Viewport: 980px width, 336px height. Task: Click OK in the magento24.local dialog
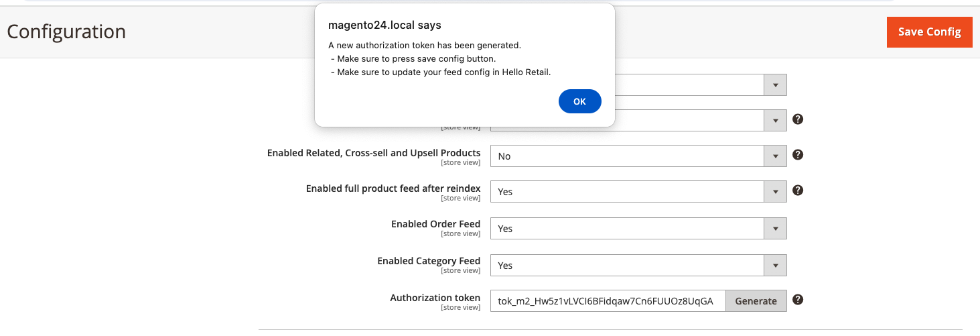[579, 101]
